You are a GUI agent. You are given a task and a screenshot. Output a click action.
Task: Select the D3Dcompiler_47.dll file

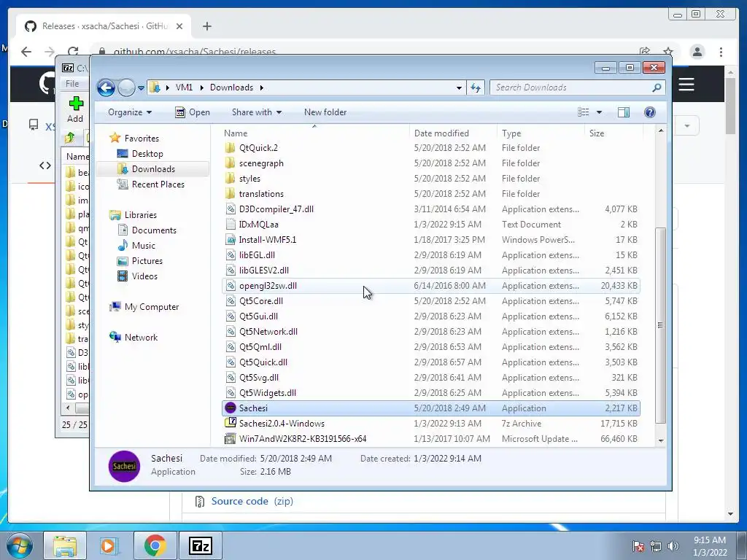coord(430,209)
